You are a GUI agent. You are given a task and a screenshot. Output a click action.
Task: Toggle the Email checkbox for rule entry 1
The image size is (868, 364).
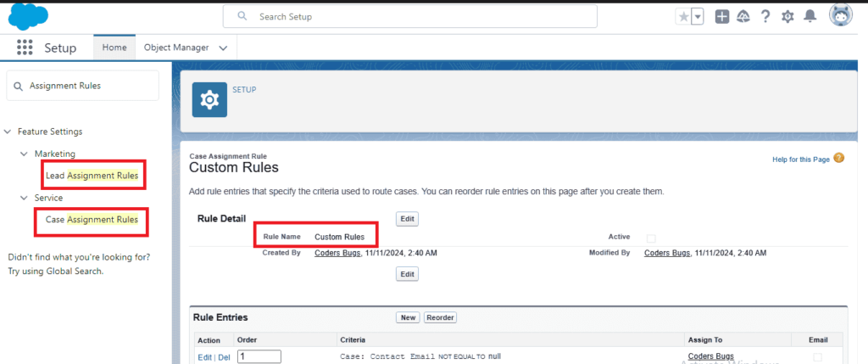tap(818, 357)
